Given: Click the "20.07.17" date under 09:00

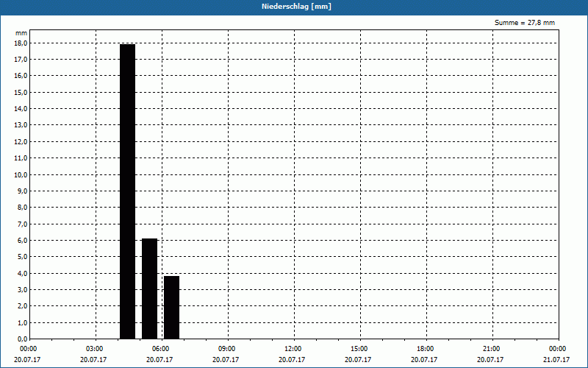Looking at the screenshot, I should (x=226, y=359).
